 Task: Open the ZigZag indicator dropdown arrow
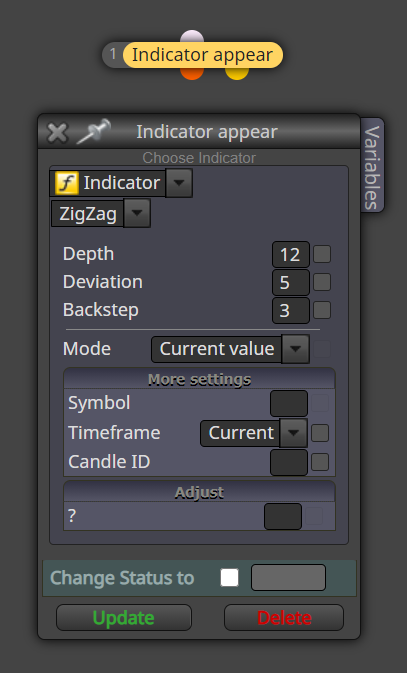(x=137, y=213)
